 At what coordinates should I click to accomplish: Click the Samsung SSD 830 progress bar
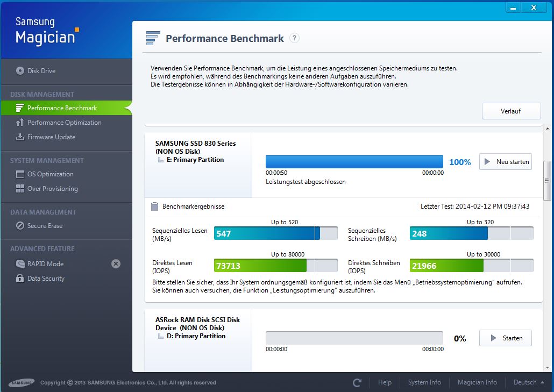click(x=354, y=161)
